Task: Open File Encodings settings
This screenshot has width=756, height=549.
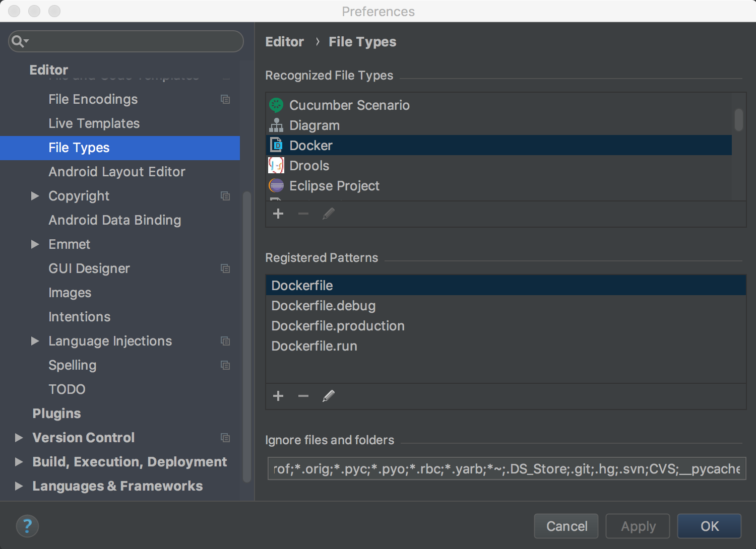Action: [x=93, y=99]
